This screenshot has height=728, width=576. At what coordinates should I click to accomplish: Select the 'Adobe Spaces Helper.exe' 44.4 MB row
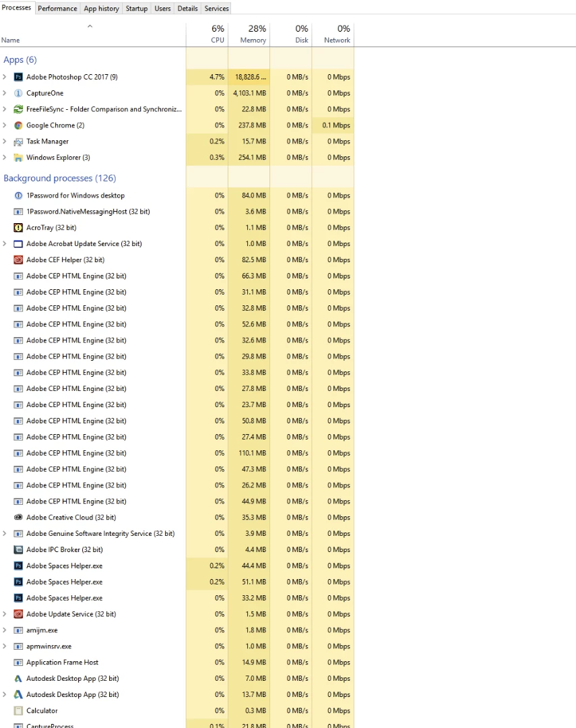pos(177,566)
